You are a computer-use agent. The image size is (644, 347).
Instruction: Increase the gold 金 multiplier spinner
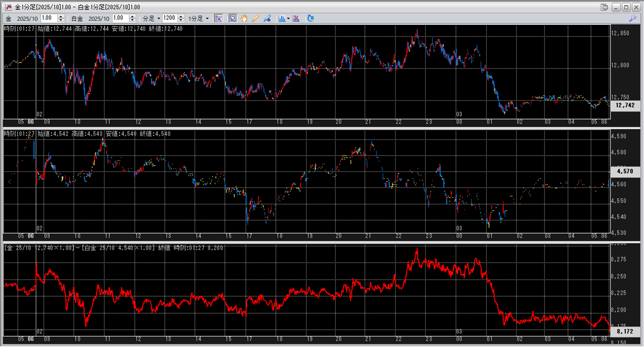(61, 16)
